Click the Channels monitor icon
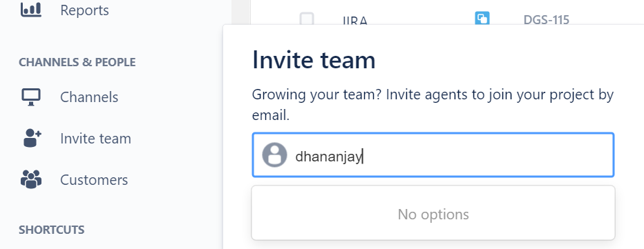644x249 pixels. (x=31, y=97)
